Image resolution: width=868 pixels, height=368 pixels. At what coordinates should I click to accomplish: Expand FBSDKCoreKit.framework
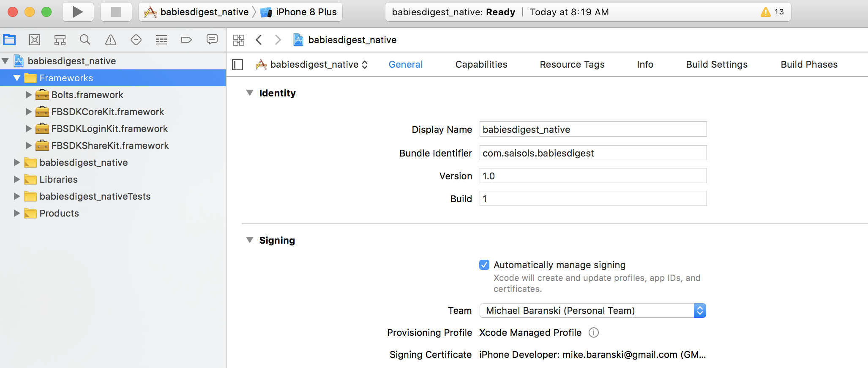point(29,112)
